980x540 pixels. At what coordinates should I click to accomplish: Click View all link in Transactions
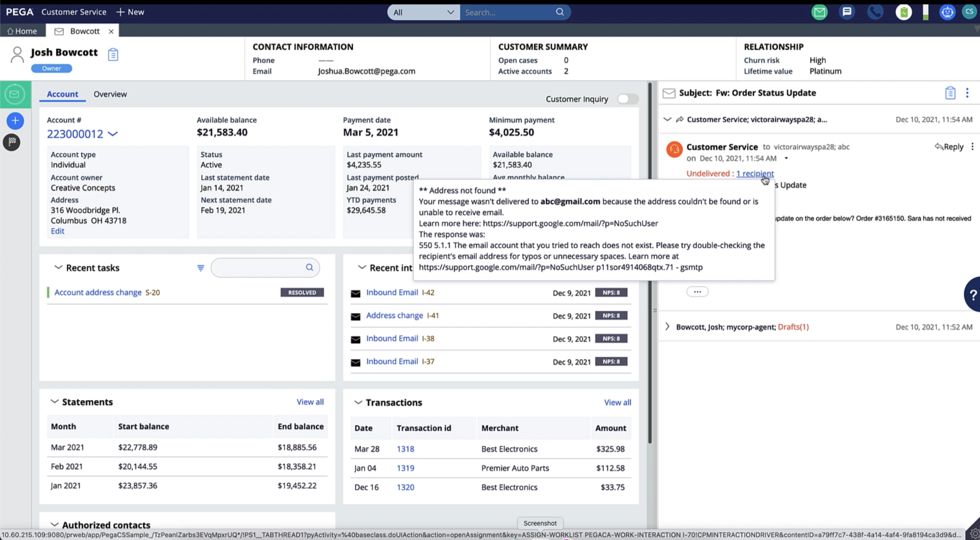tap(617, 403)
